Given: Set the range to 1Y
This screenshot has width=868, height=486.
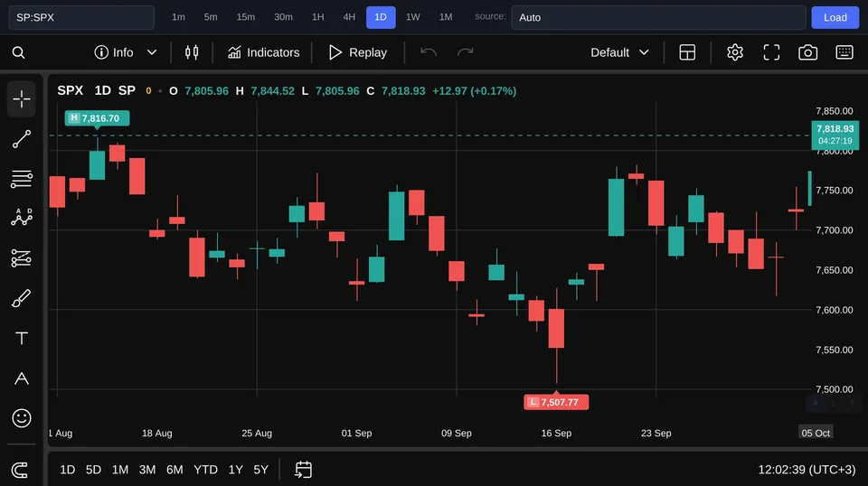Looking at the screenshot, I should tap(236, 470).
